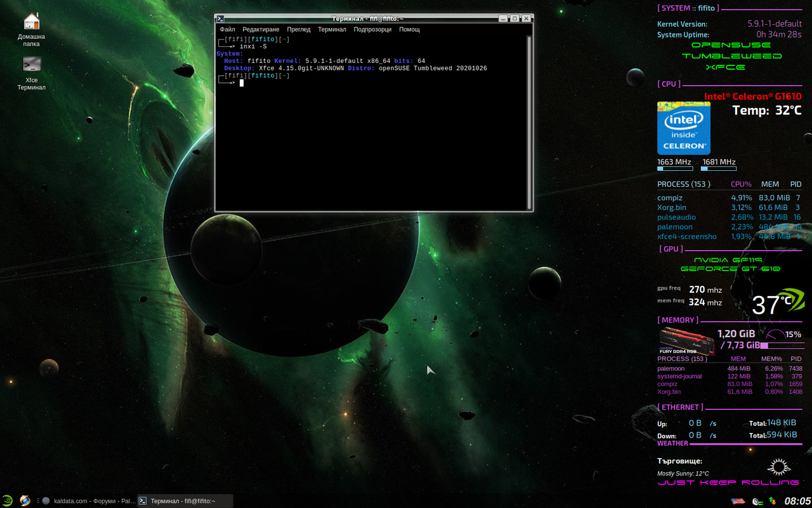Click the 37°C GPU temperature reading

point(771,305)
